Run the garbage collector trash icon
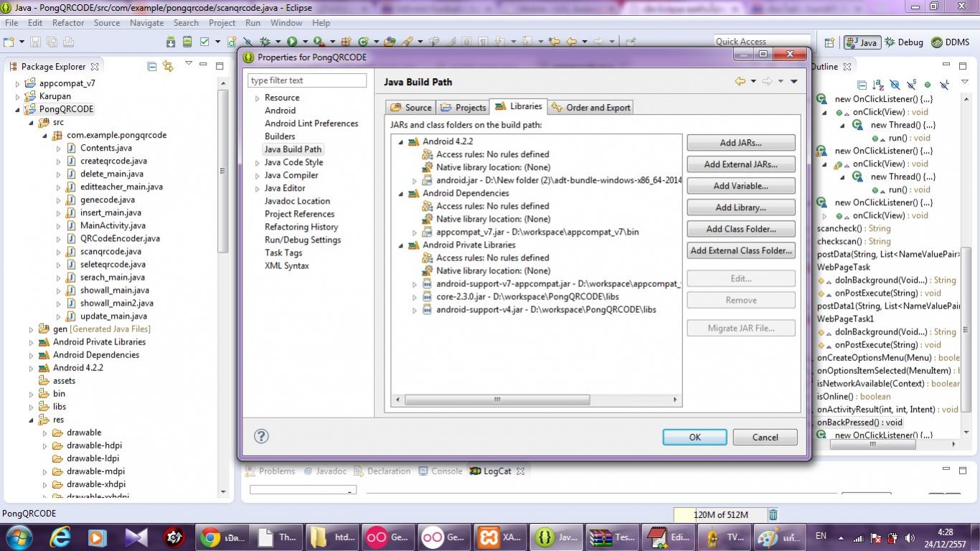980x551 pixels. click(x=773, y=514)
